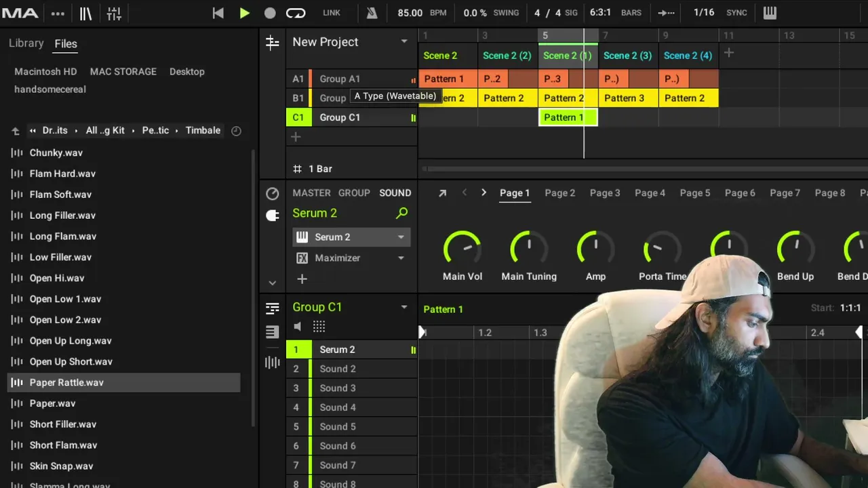868x488 pixels.
Task: Open the channel properties knob icon
Action: click(273, 194)
